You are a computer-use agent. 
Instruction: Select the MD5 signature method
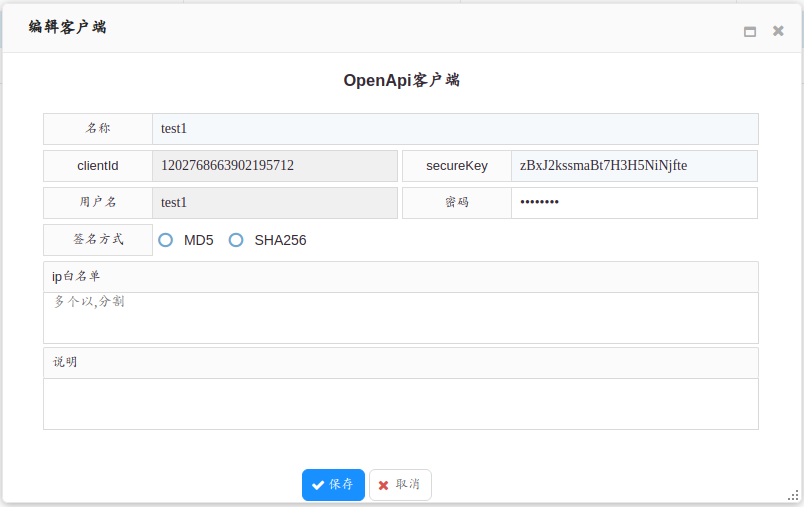[x=166, y=240]
